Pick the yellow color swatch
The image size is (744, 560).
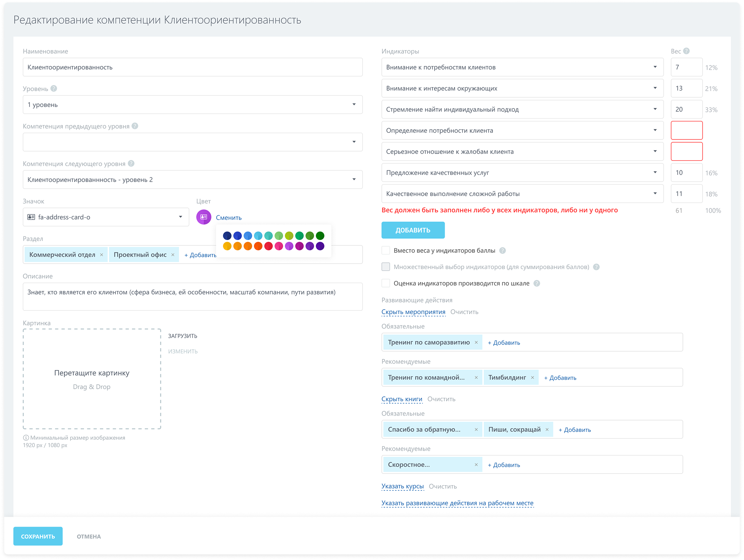[227, 246]
